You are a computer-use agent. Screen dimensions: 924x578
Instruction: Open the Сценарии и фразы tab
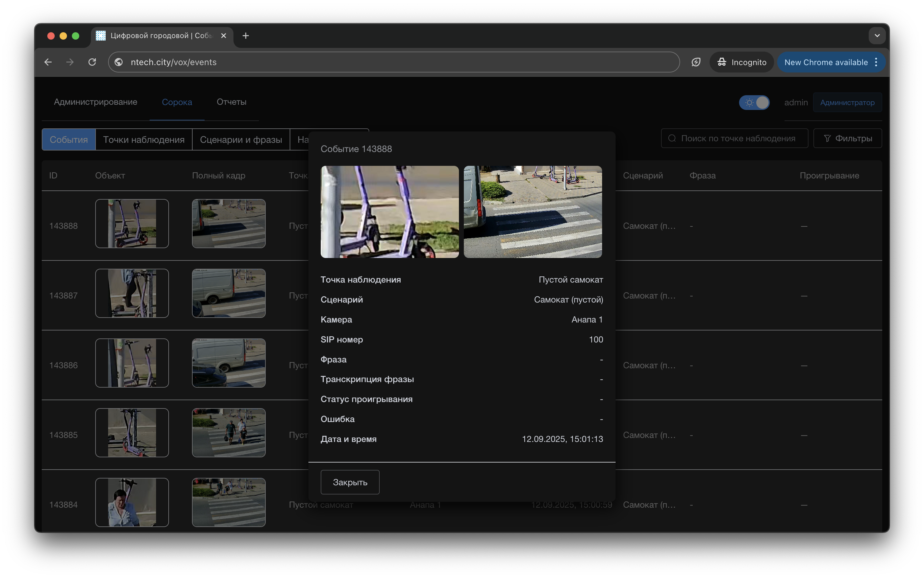[x=241, y=139]
